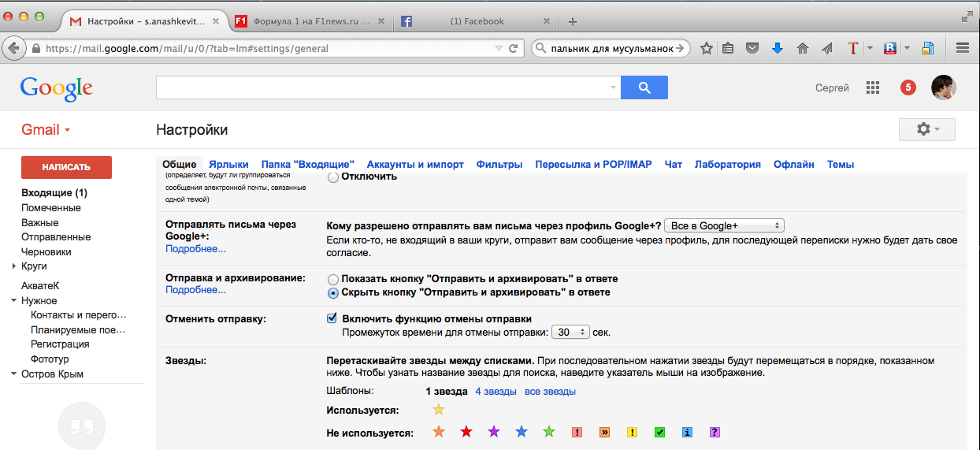Select the "Отключить" radio button
Screen dimensions: 980x450
tap(333, 177)
